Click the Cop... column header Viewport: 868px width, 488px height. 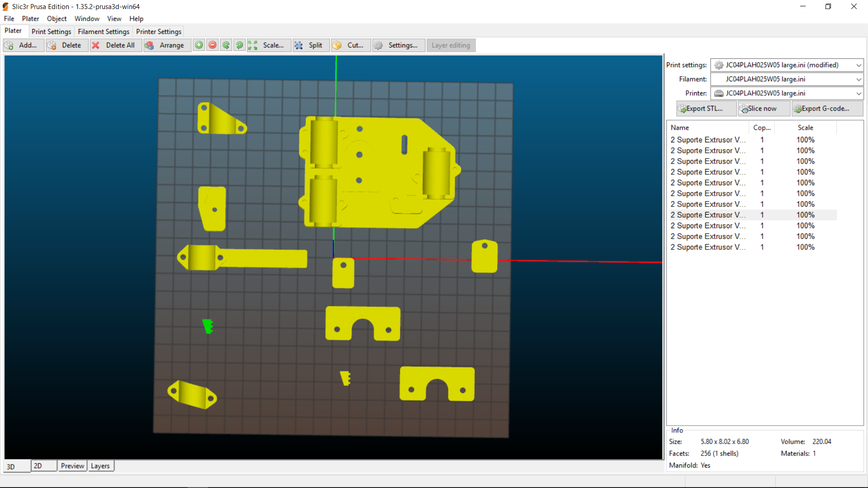tap(762, 128)
